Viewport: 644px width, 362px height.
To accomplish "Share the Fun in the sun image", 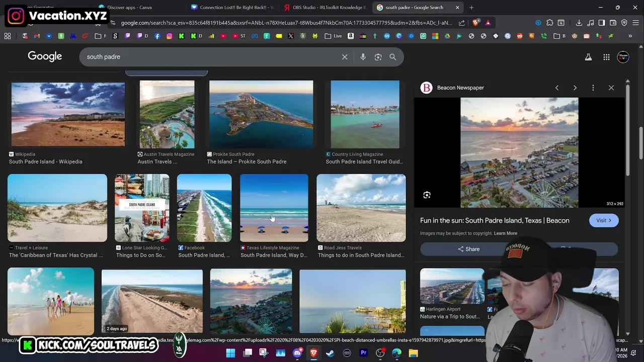I will 468,249.
